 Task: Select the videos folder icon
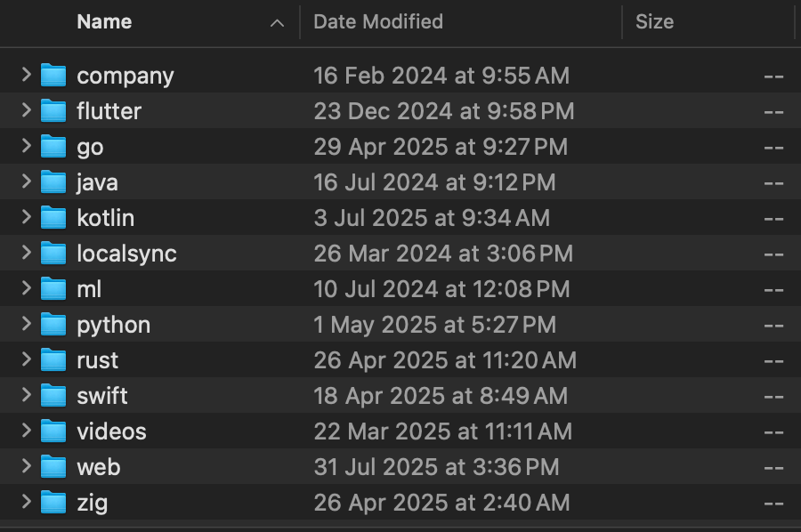(53, 431)
